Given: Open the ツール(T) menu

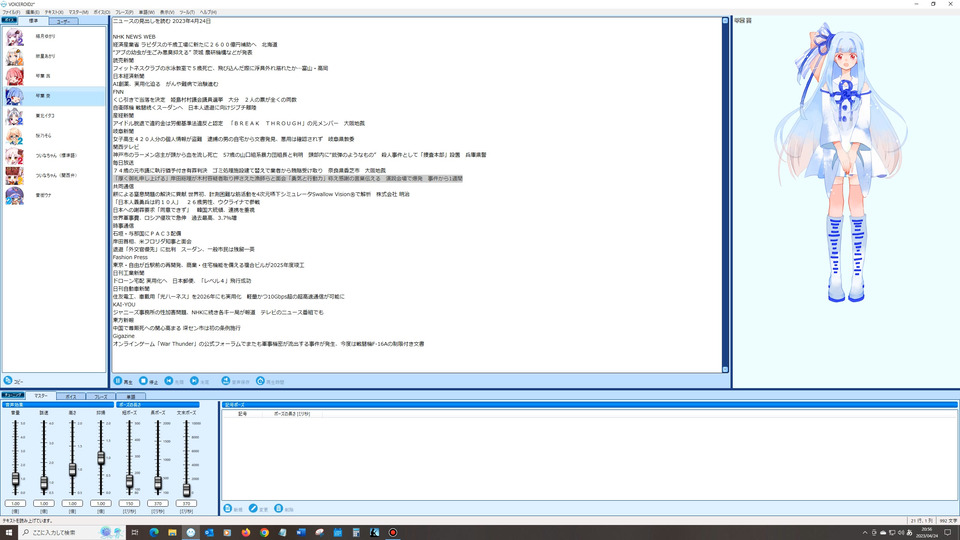Looking at the screenshot, I should coord(187,12).
